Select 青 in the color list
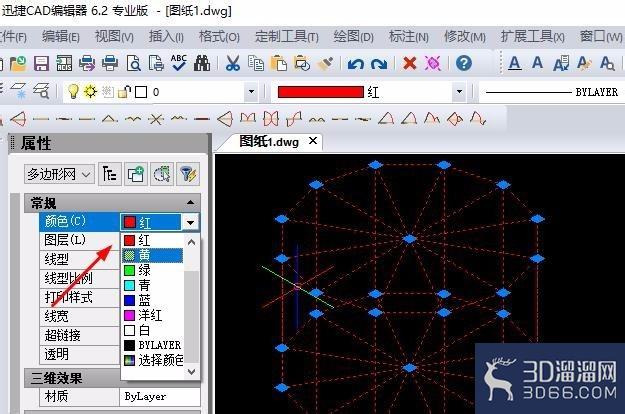Screen dimensions: 625x414 point(152,285)
